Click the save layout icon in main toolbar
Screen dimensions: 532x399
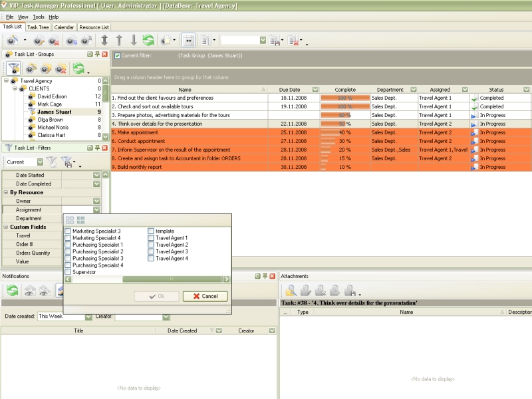coord(275,41)
